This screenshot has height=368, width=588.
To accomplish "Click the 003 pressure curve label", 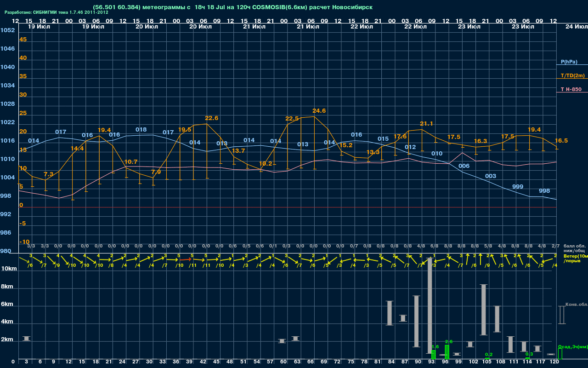I will pos(491,176).
